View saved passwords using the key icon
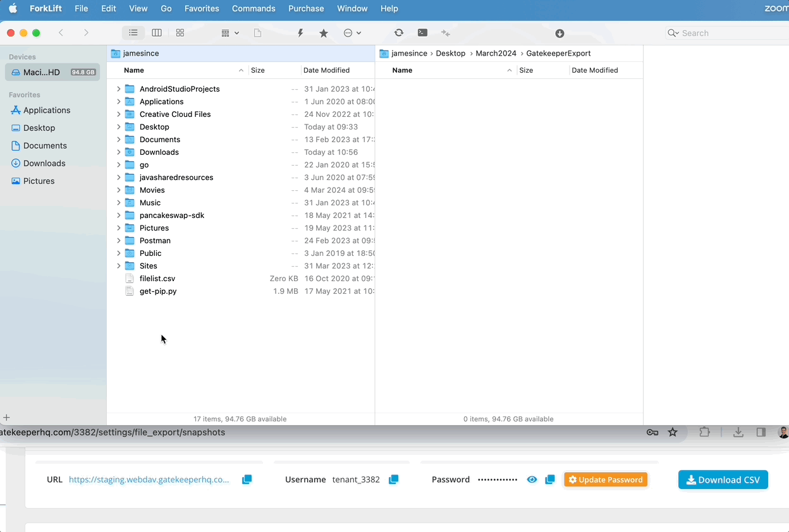The image size is (789, 532). pyautogui.click(x=652, y=432)
